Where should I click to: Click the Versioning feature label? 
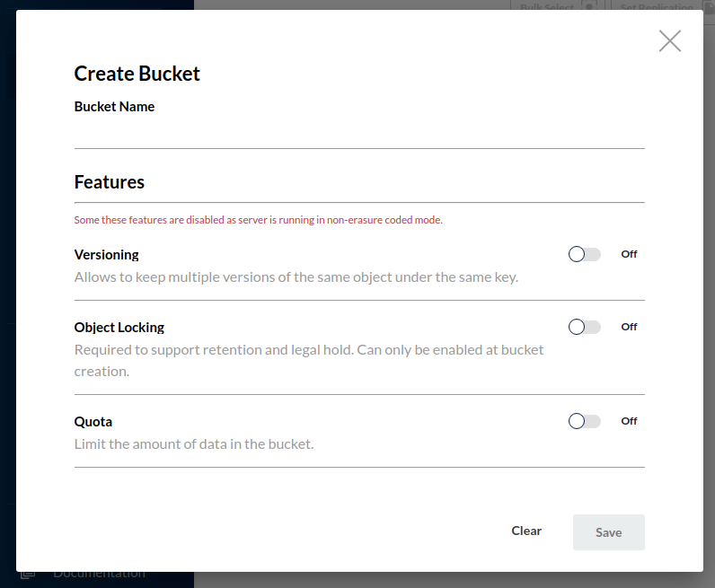[106, 255]
